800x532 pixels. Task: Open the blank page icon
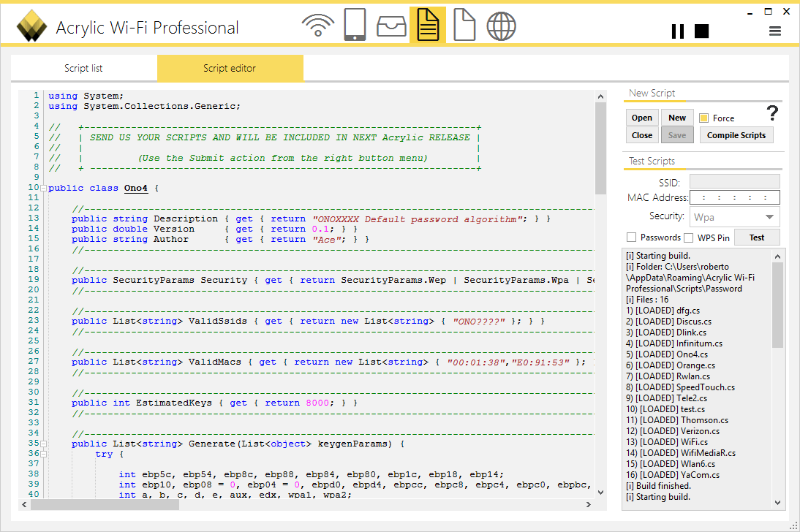point(464,25)
